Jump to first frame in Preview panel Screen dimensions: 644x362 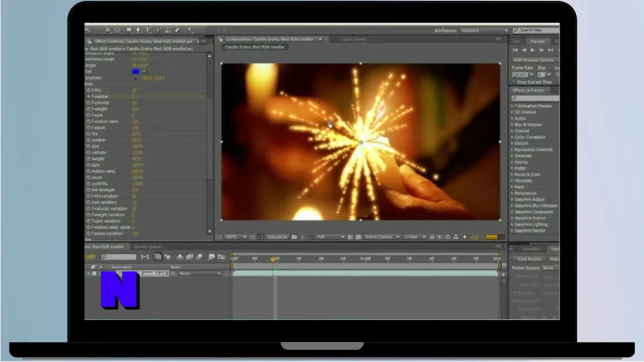[x=515, y=50]
